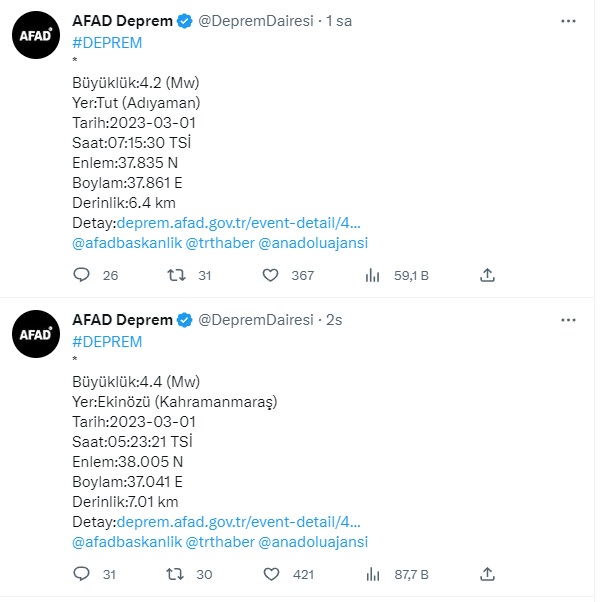
Task: Retweet the Tut (Adıyaman) earthquake tweet
Action: tap(176, 275)
